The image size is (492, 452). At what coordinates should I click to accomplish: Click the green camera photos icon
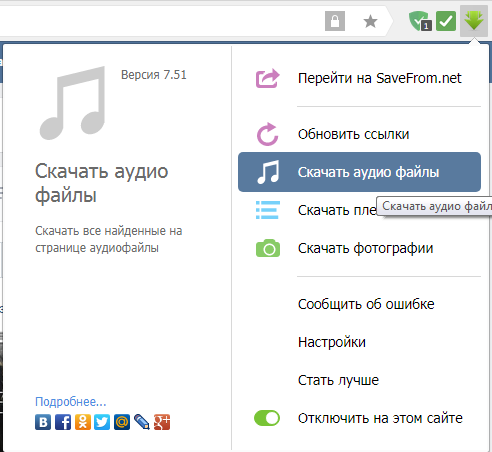(x=268, y=248)
